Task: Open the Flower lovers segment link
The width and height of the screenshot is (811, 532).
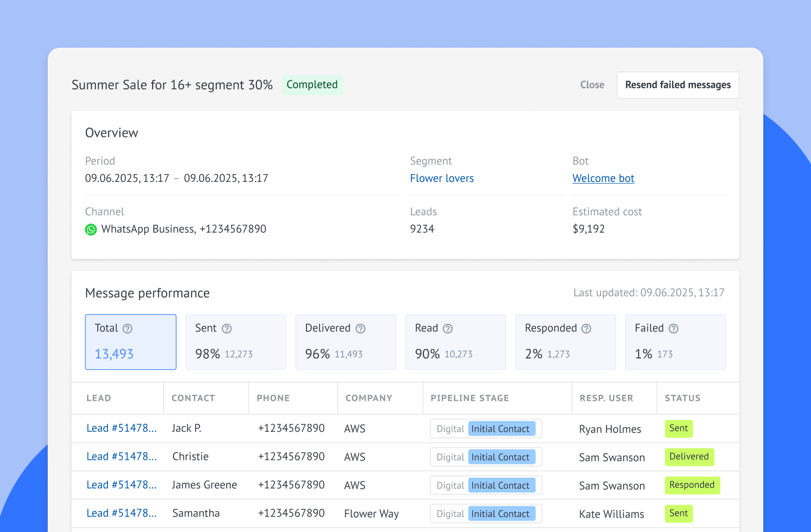Action: click(x=442, y=178)
